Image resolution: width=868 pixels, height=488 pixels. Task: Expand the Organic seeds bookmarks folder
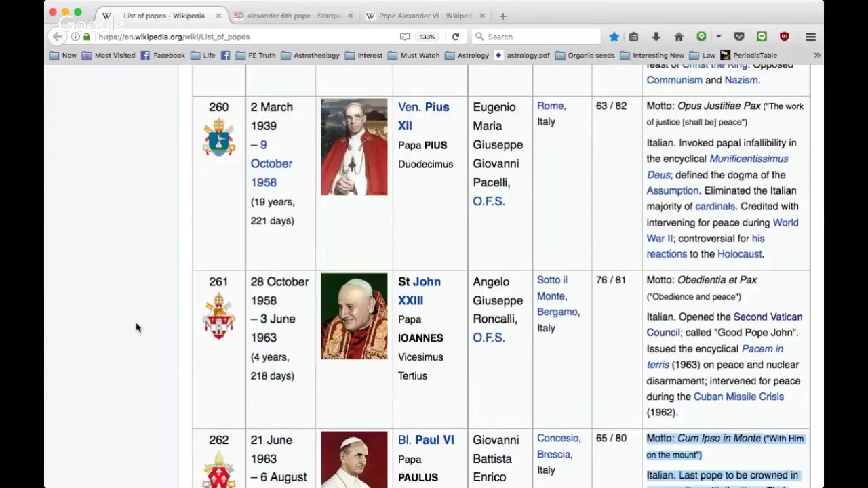(x=585, y=56)
